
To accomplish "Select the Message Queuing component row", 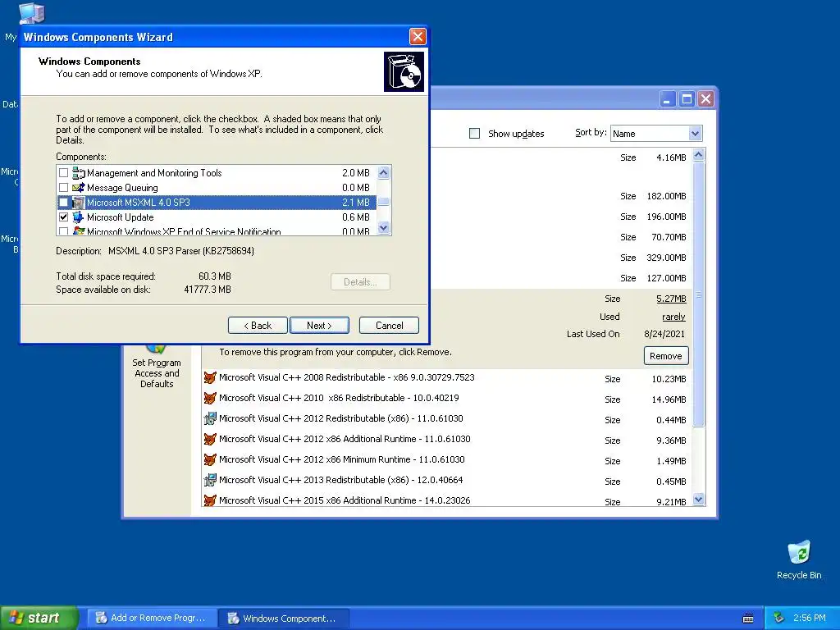I will pos(217,188).
